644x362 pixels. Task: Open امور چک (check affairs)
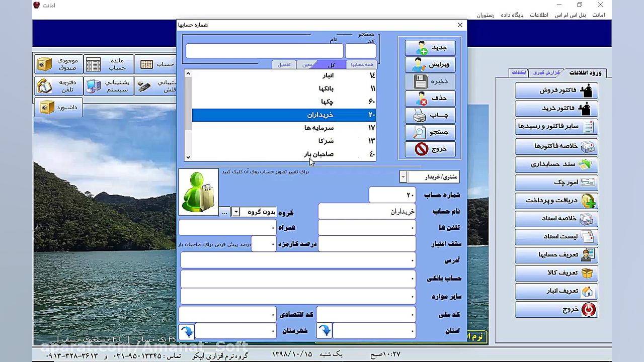click(555, 182)
